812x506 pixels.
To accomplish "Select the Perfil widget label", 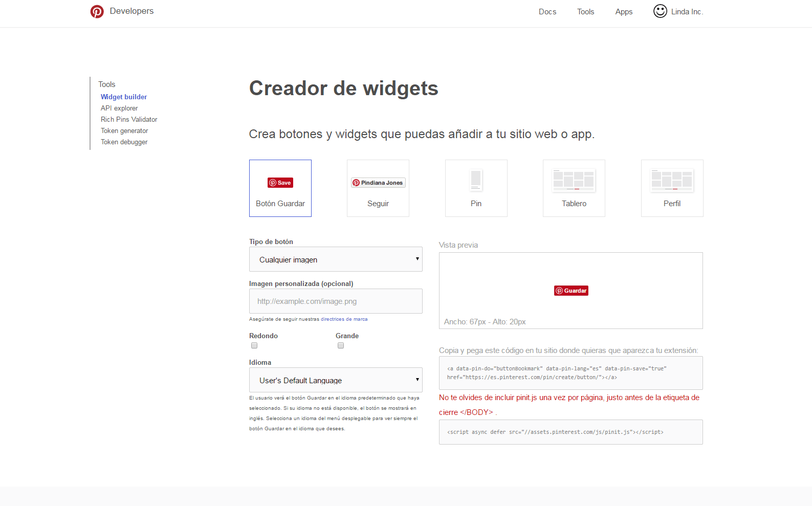I will 672,204.
